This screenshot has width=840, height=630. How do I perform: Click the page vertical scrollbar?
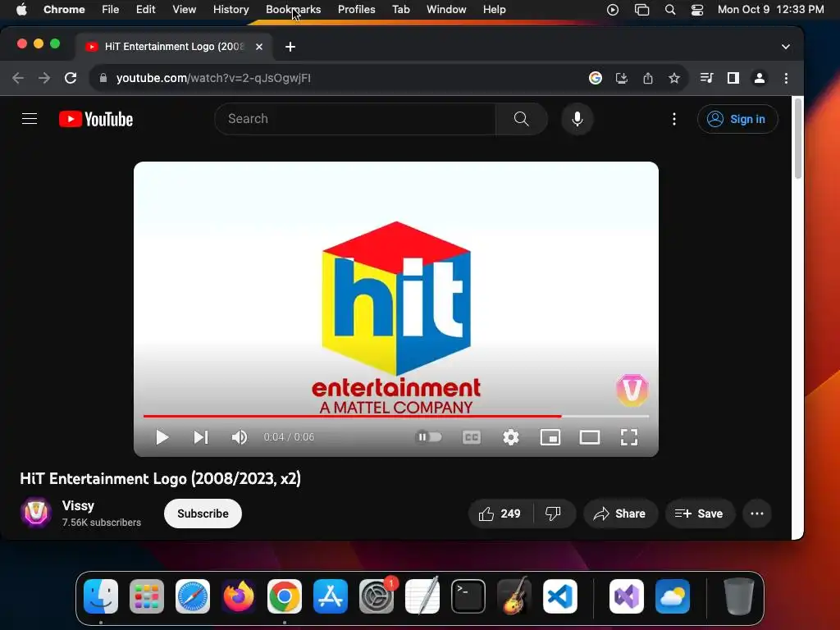[x=797, y=138]
